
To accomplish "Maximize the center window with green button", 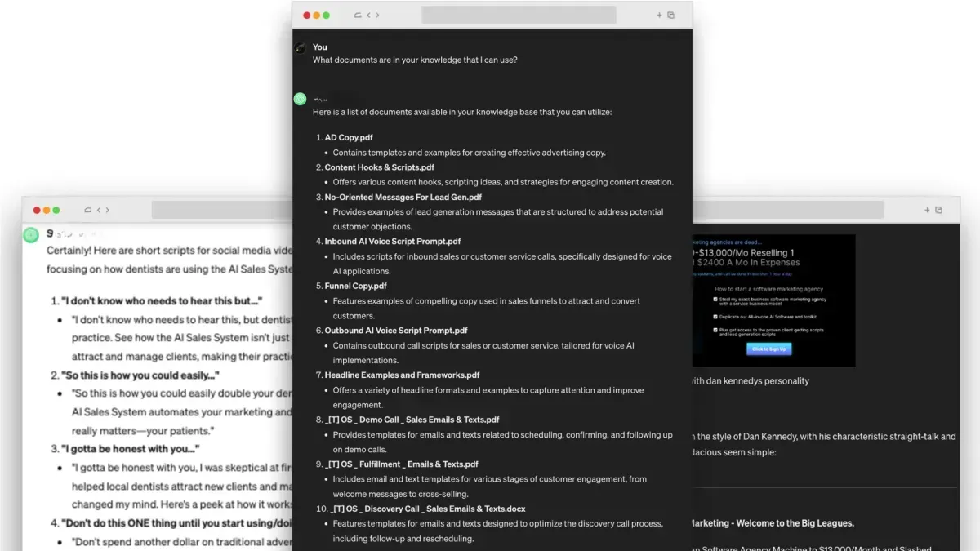I will (x=327, y=15).
